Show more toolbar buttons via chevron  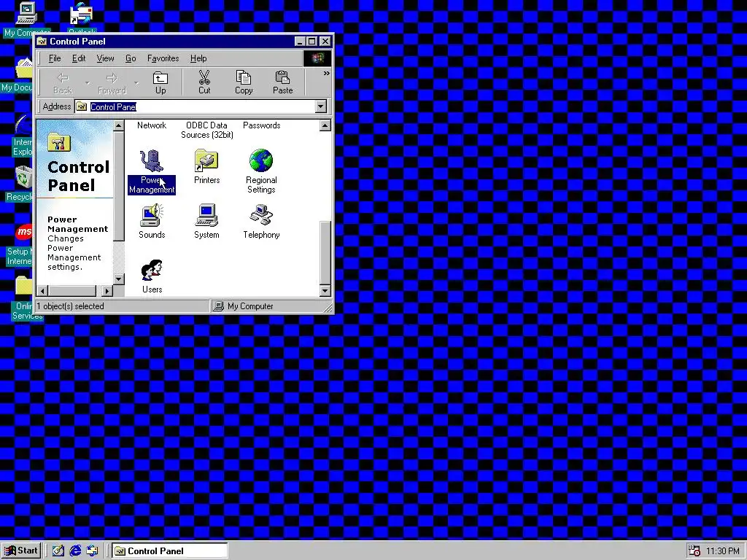pos(326,74)
